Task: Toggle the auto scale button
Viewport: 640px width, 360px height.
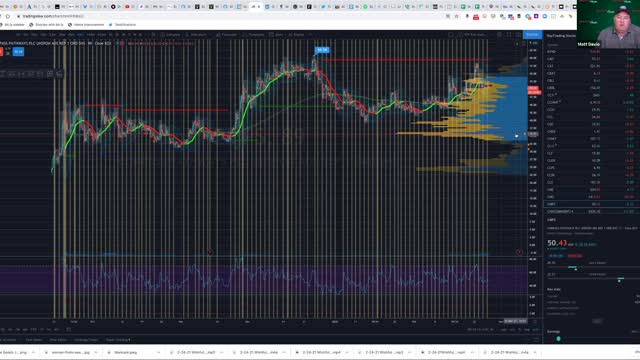Action: tap(526, 329)
